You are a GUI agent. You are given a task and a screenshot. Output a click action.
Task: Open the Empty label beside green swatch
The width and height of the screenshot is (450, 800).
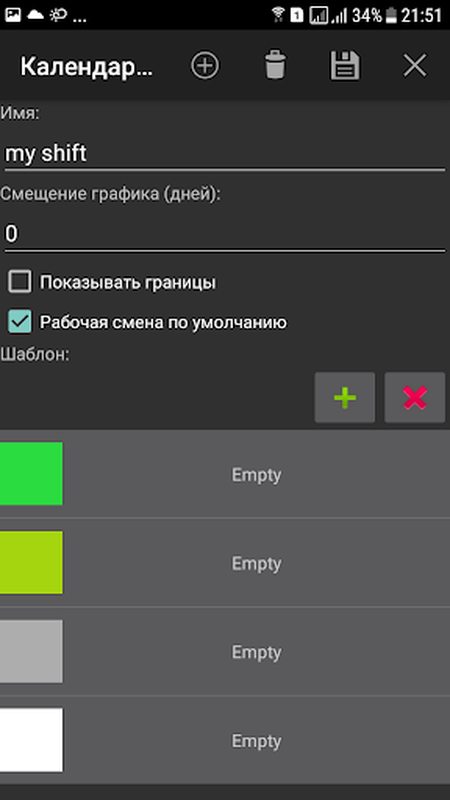256,475
